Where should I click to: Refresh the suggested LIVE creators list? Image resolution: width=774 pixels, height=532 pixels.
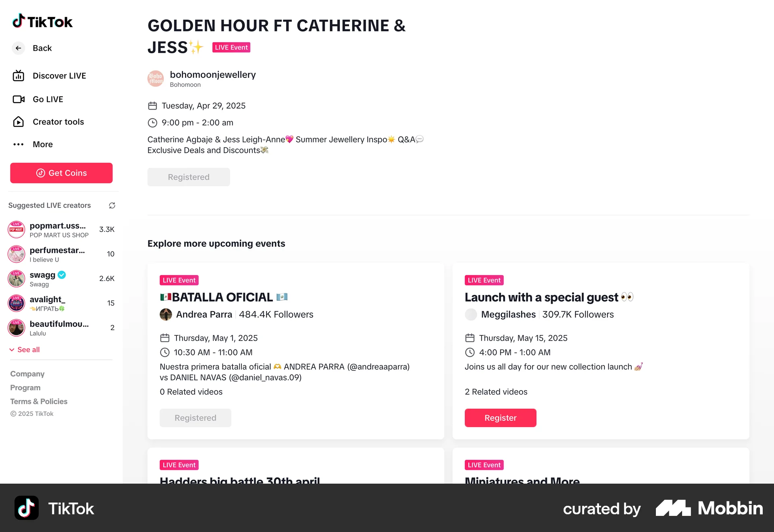112,206
